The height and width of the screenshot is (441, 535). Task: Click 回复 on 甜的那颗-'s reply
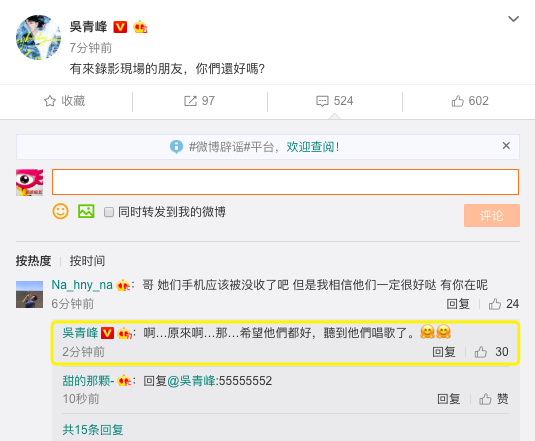click(449, 399)
